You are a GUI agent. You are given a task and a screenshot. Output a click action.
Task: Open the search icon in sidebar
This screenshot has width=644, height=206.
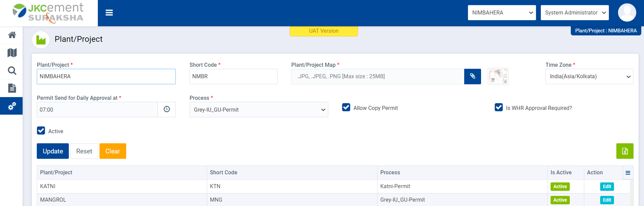12,70
